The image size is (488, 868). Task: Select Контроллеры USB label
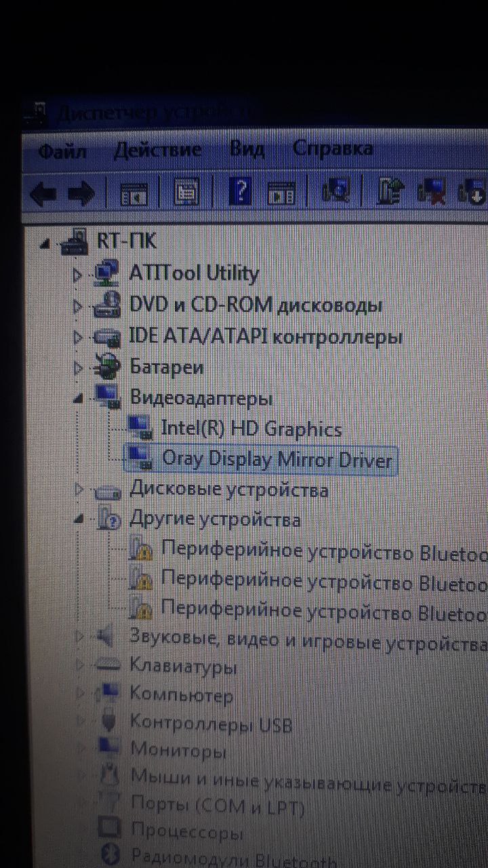[x=211, y=723]
